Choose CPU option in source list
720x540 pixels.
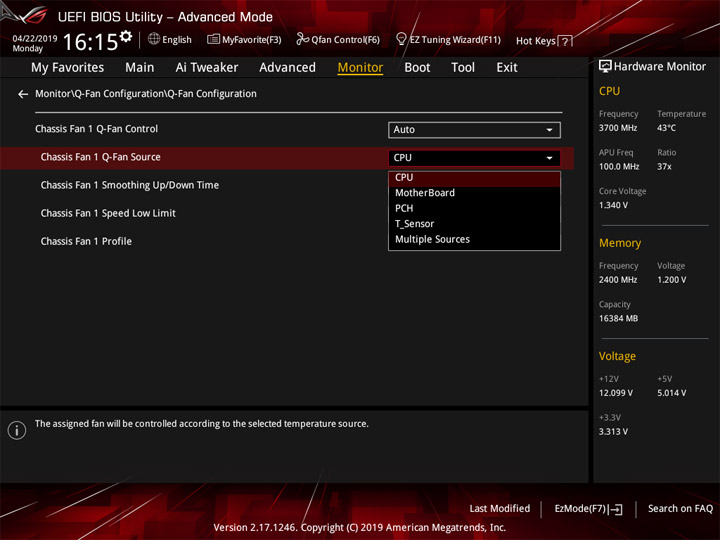(x=474, y=178)
